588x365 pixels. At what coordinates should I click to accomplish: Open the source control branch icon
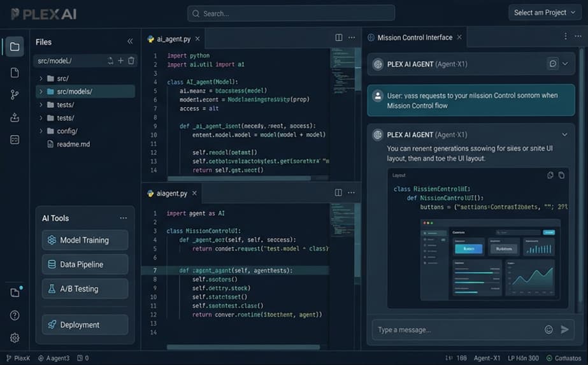tap(15, 94)
